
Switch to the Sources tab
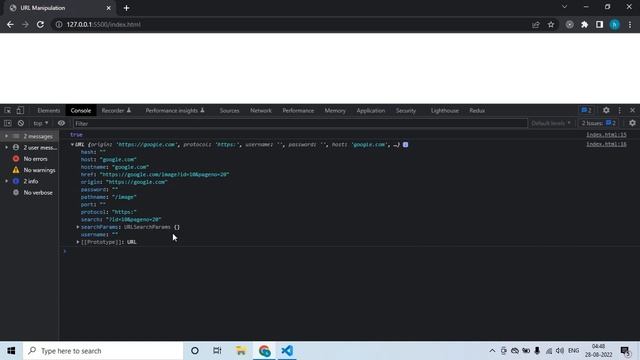[x=229, y=111]
